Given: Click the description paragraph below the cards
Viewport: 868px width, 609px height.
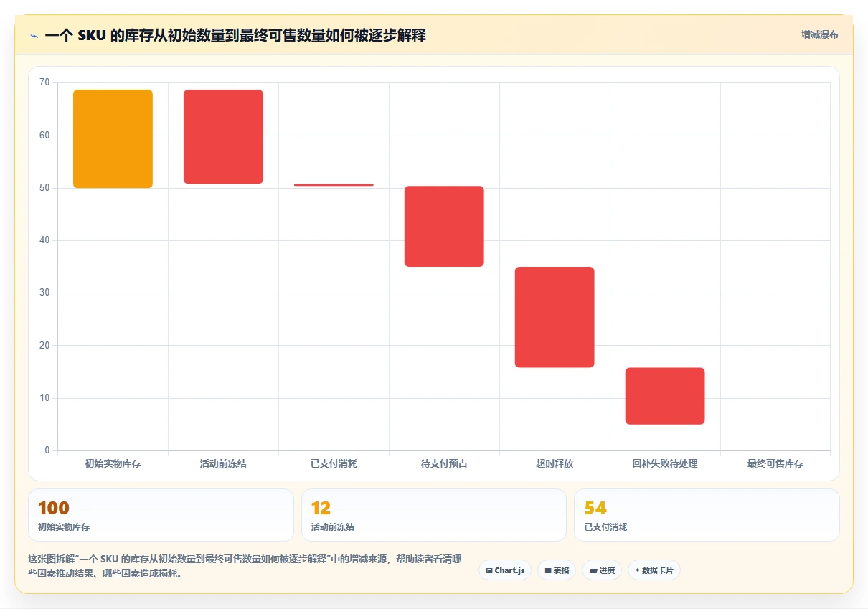Looking at the screenshot, I should [x=245, y=566].
